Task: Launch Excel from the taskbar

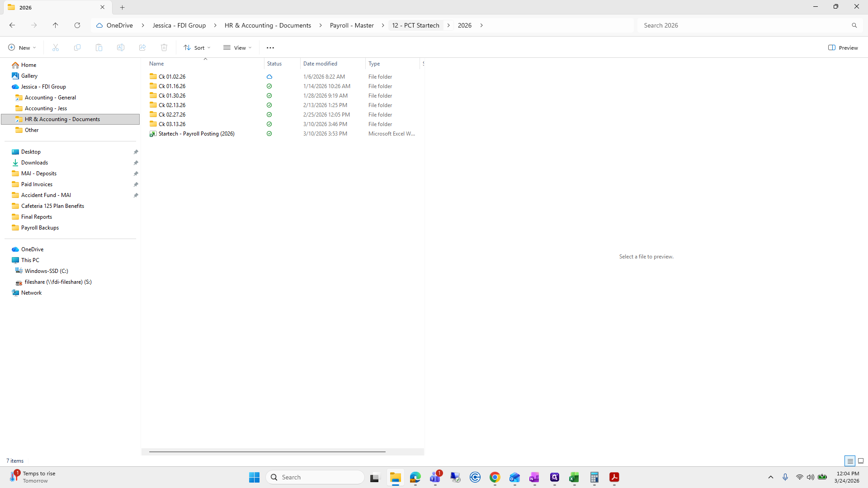Action: [x=575, y=477]
